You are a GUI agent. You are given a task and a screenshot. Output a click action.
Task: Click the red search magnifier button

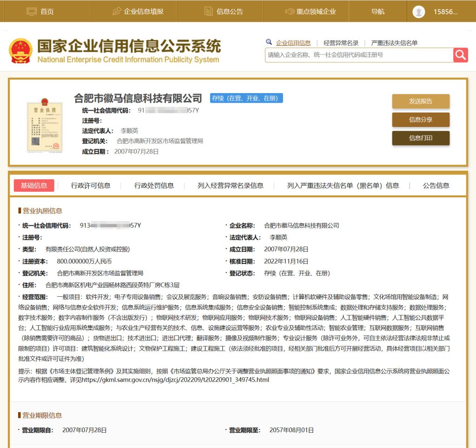click(x=460, y=55)
